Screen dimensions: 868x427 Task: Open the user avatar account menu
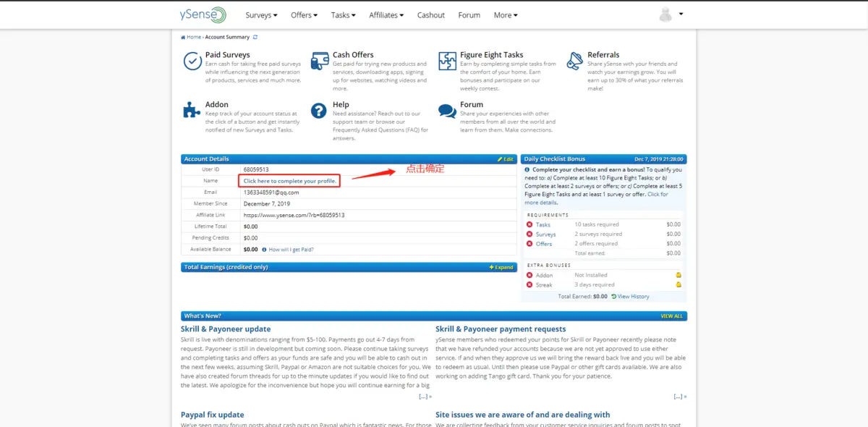tap(665, 14)
